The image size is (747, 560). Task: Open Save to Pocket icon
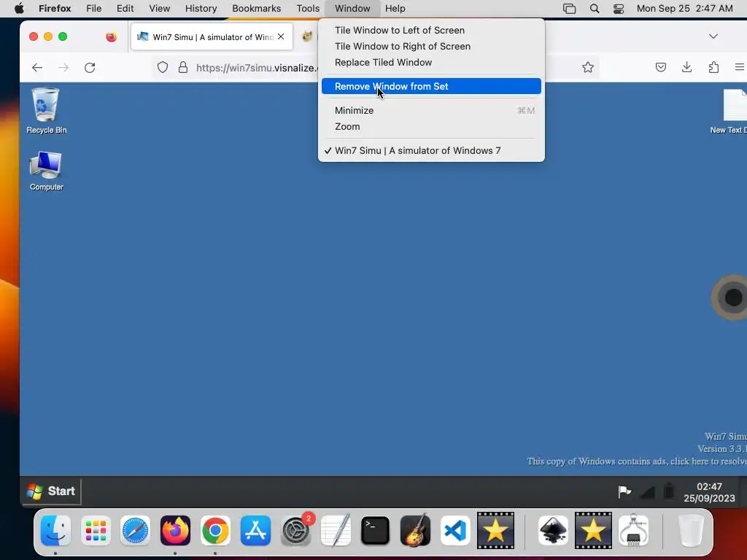[661, 67]
